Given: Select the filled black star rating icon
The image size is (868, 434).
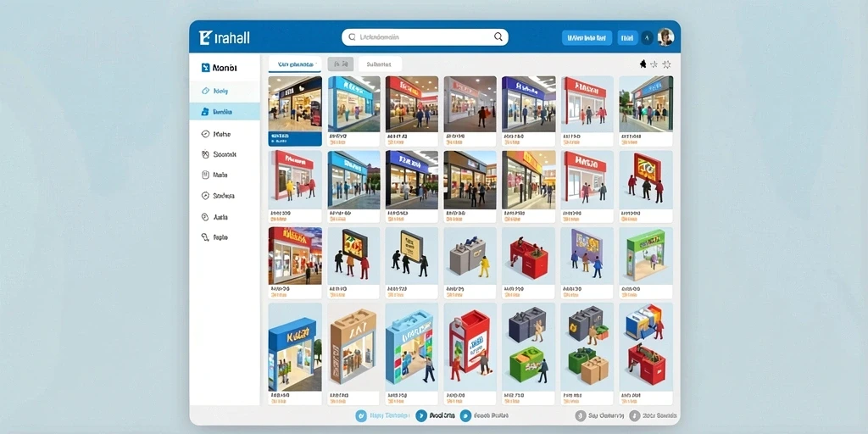Looking at the screenshot, I should pyautogui.click(x=643, y=64).
